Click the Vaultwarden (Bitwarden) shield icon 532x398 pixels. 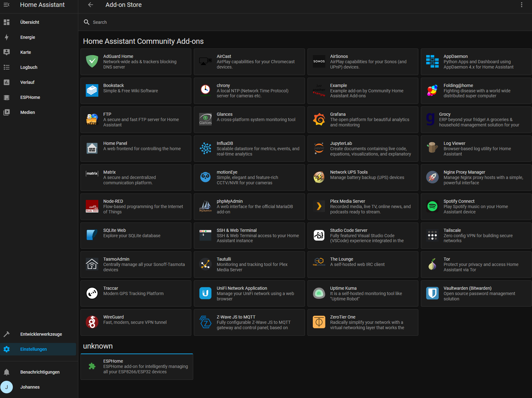pos(432,293)
